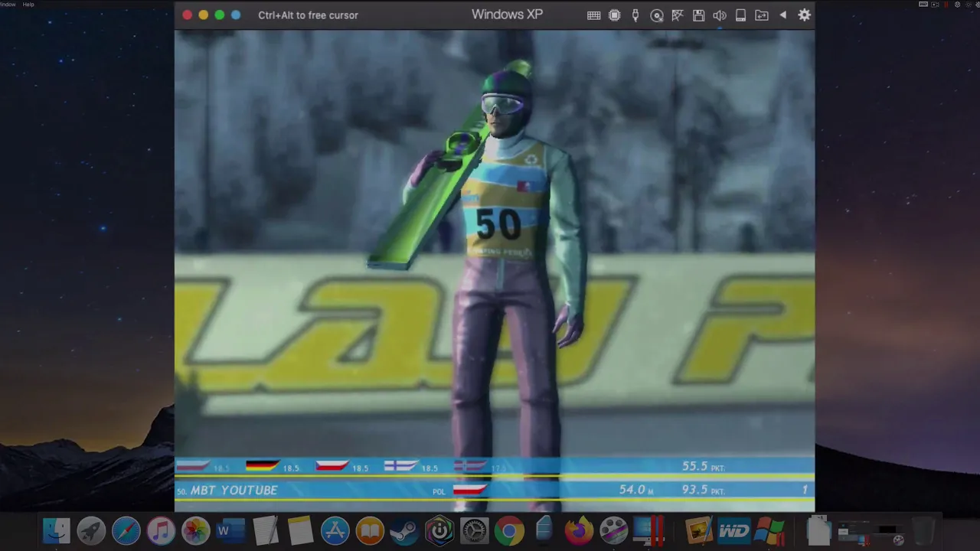This screenshot has height=551, width=980.
Task: Click the ski jumper's number 50 bib
Action: point(498,223)
